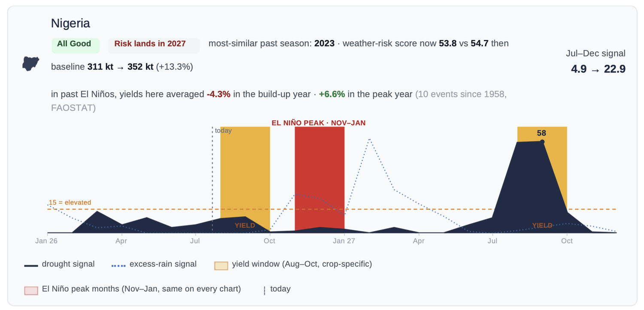Viewport: 644px width, 310px height.
Task: Click the EL NIÑO PEAK · NOV–JAN label
Action: pos(319,123)
